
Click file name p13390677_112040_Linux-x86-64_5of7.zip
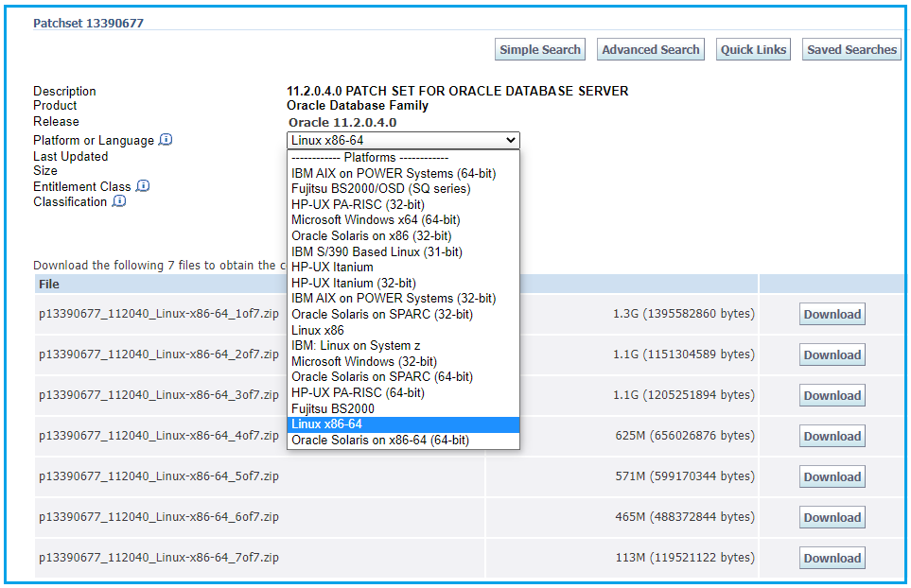pos(159,476)
